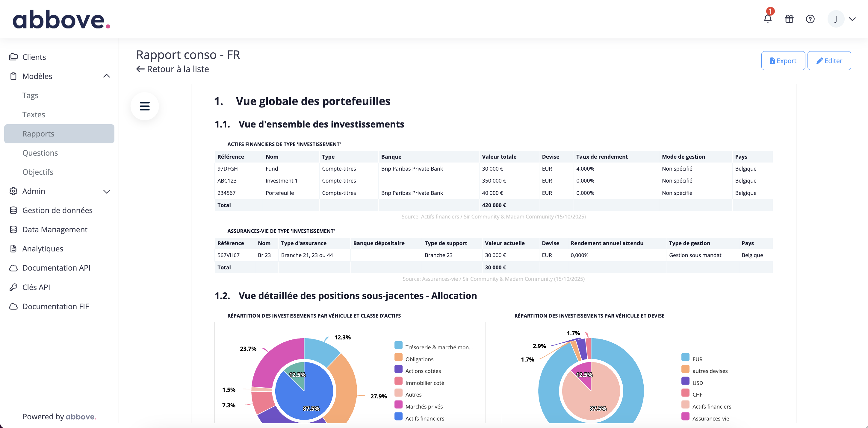Click the Clients folder icon
Image resolution: width=868 pixels, height=428 pixels.
tap(13, 57)
